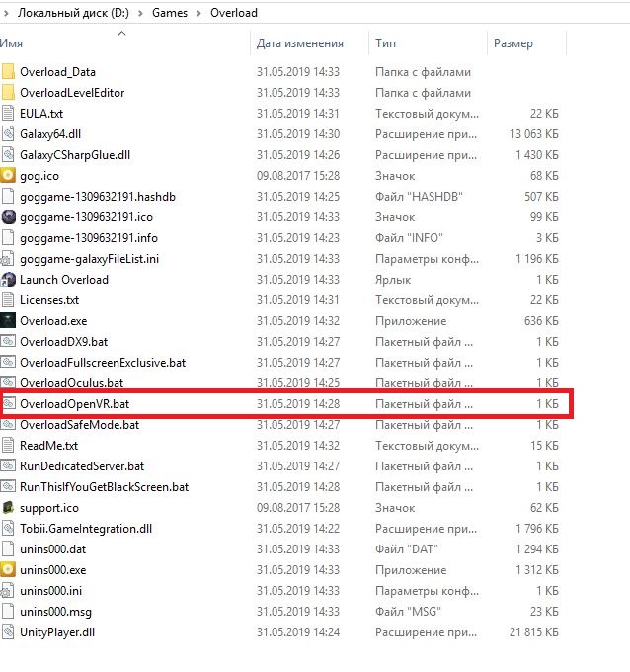This screenshot has height=672, width=630.
Task: Click the 21 815 КБ size value
Action: pos(534,632)
